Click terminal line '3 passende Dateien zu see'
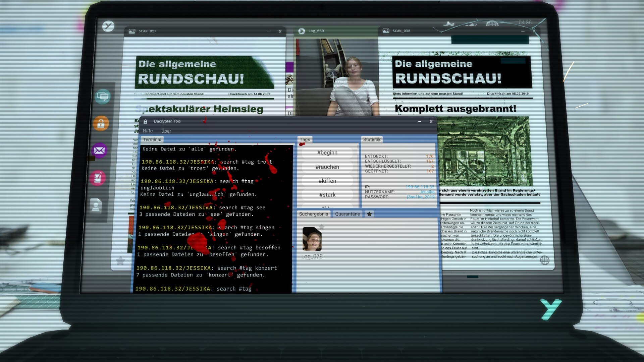 coord(196,214)
